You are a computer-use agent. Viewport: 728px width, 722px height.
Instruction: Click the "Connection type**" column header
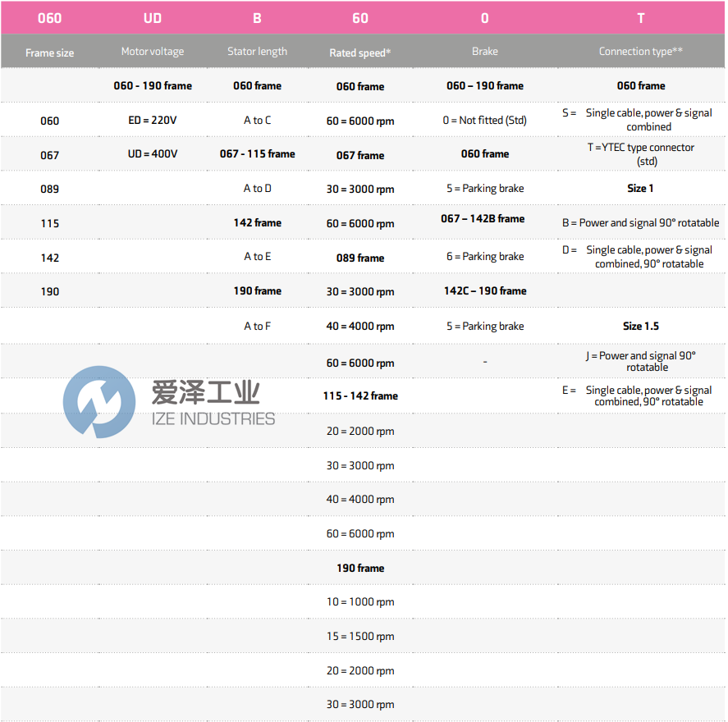pos(639,51)
